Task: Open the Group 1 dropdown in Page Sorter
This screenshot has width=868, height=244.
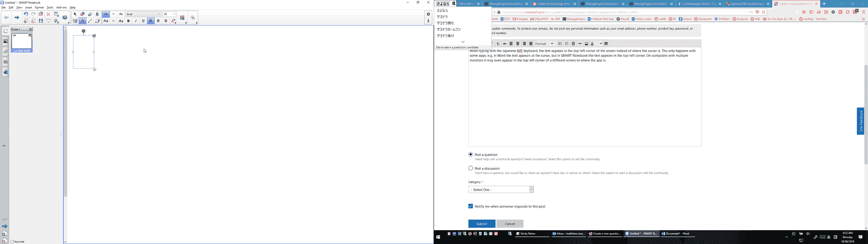Action: pos(30,29)
